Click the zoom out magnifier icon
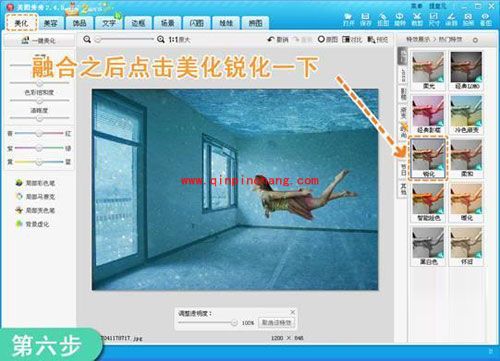 click(x=87, y=39)
